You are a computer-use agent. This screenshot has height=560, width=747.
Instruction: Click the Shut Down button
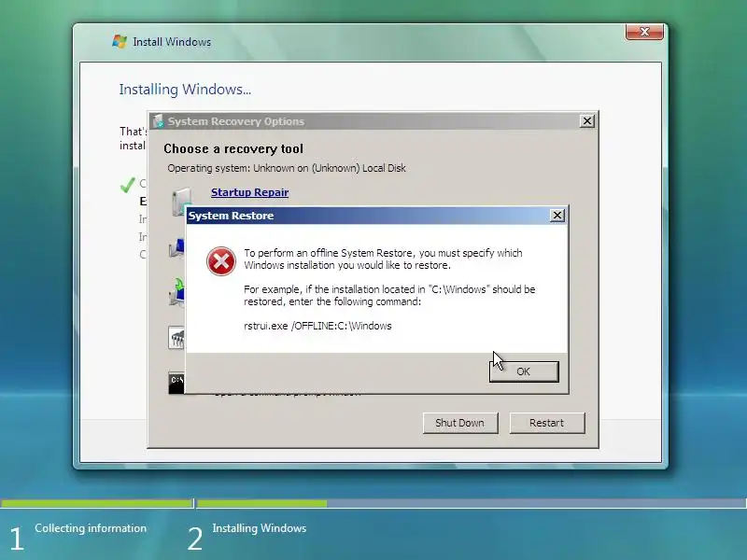[460, 423]
